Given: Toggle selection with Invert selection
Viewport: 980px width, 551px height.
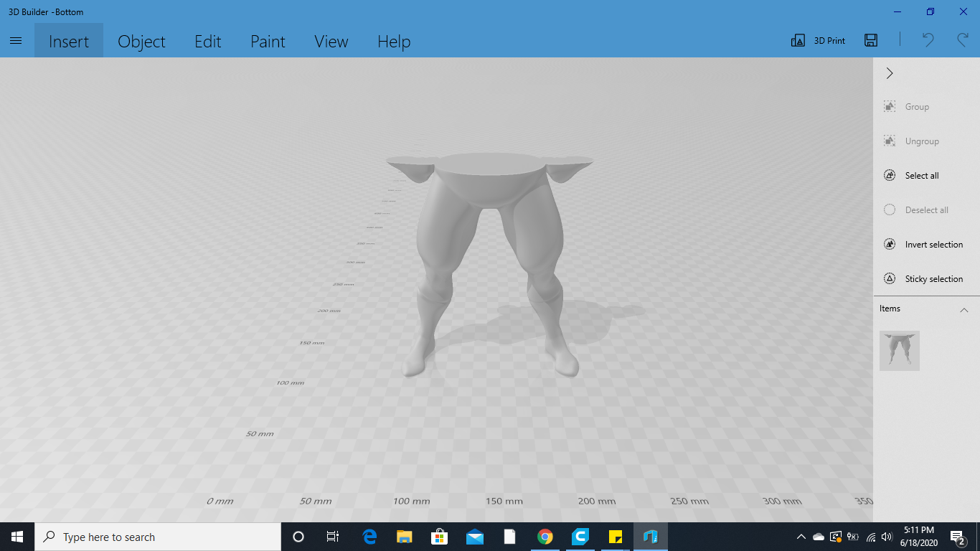Looking at the screenshot, I should (x=889, y=244).
